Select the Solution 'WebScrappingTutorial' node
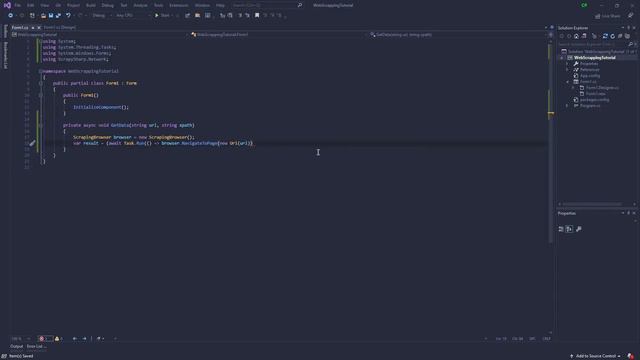The width and height of the screenshot is (640, 360). pos(598,51)
